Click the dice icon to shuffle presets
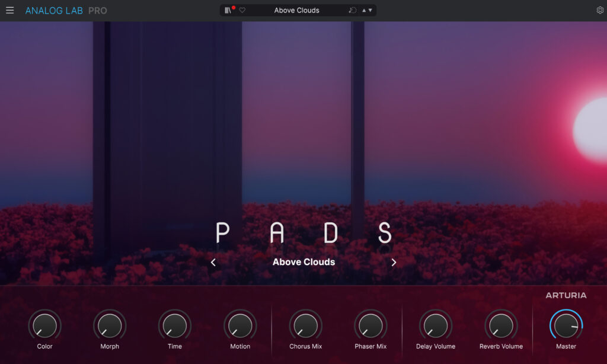The height and width of the screenshot is (364, 607). 353,10
